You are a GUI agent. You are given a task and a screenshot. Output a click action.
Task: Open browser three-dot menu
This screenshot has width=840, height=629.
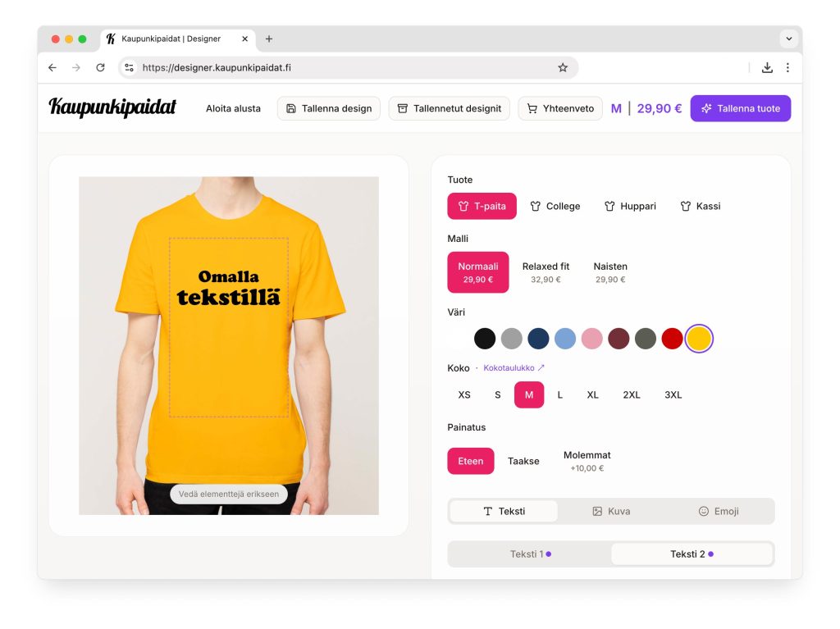[787, 67]
